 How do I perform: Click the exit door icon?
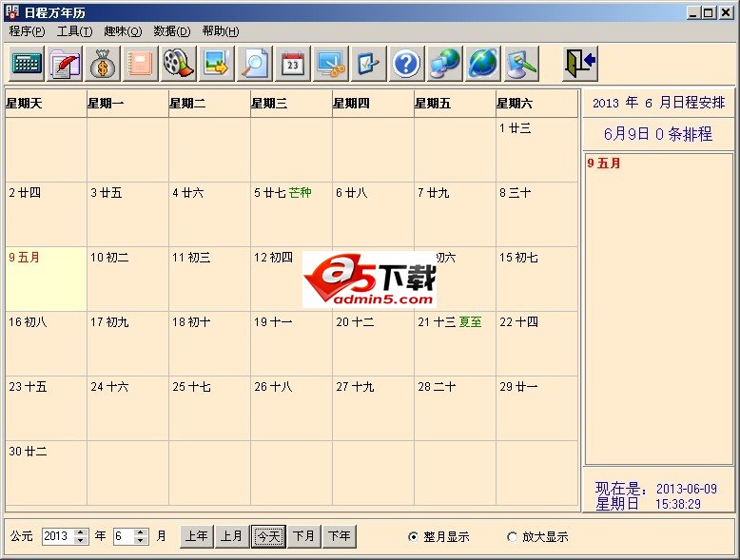(x=580, y=63)
